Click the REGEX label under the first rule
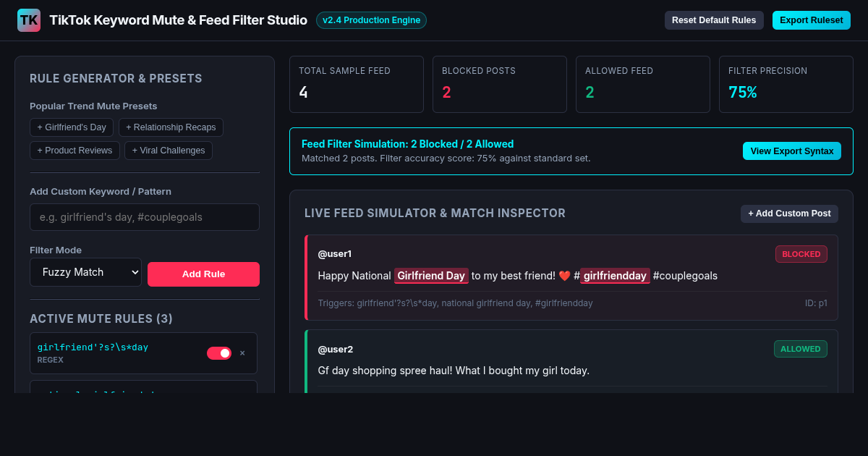Viewport: 868px width, 456px height. point(51,360)
